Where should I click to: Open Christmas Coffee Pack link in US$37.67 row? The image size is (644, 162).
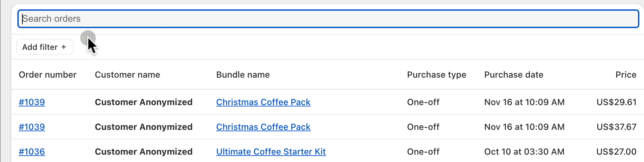[x=263, y=127]
